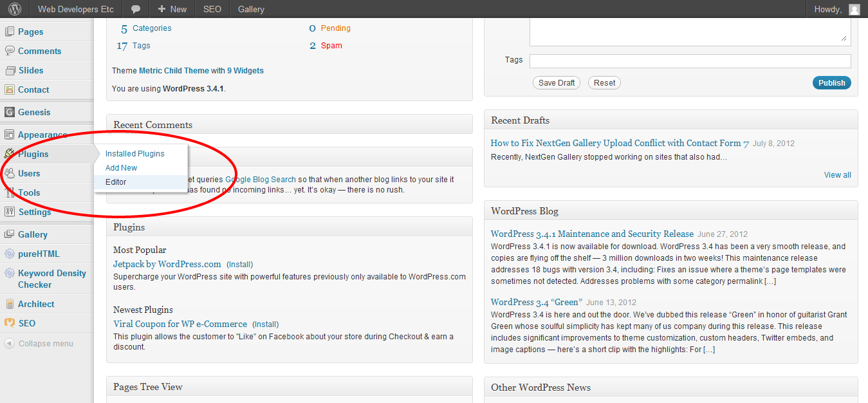This screenshot has height=403, width=868.
Task: Open Viral Coupon for WP e-Commerce link
Action: coord(180,324)
